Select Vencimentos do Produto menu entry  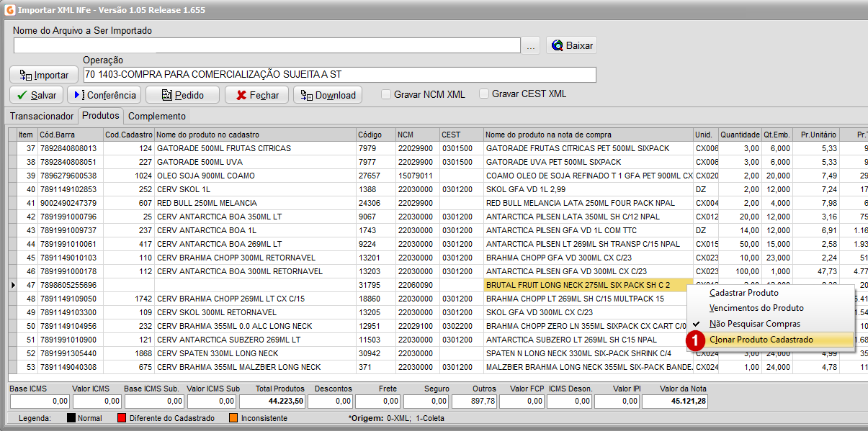[x=756, y=308]
